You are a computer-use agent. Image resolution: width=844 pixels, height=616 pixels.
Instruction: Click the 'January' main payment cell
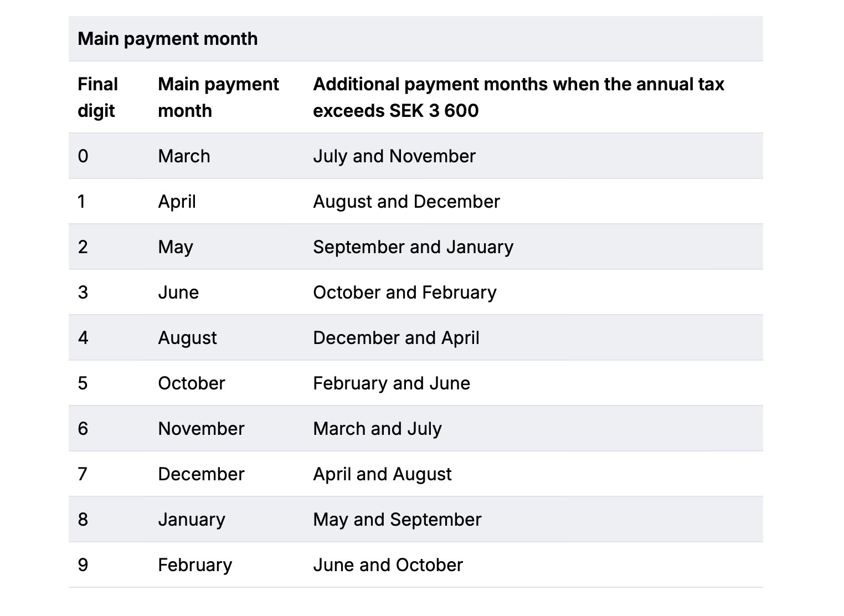191,520
